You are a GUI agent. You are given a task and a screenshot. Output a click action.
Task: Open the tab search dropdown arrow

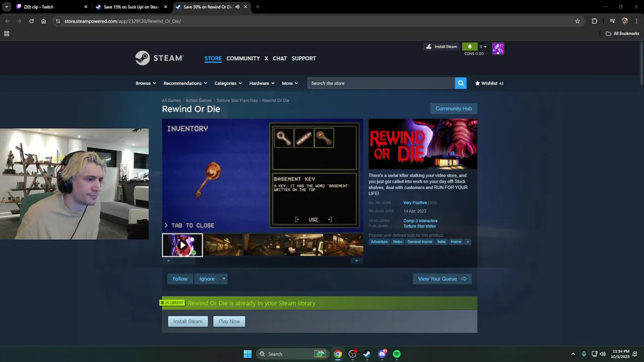[x=7, y=7]
